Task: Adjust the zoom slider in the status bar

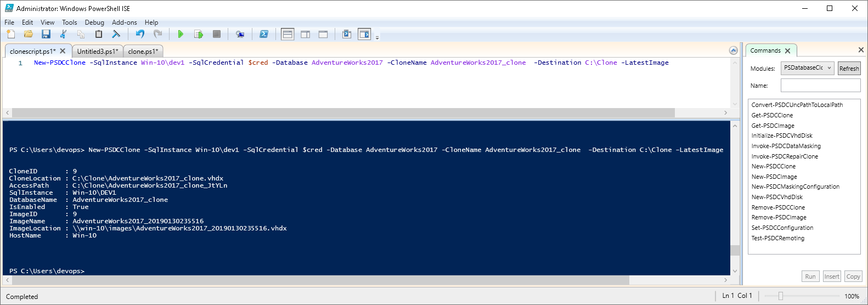Action: pyautogui.click(x=780, y=296)
